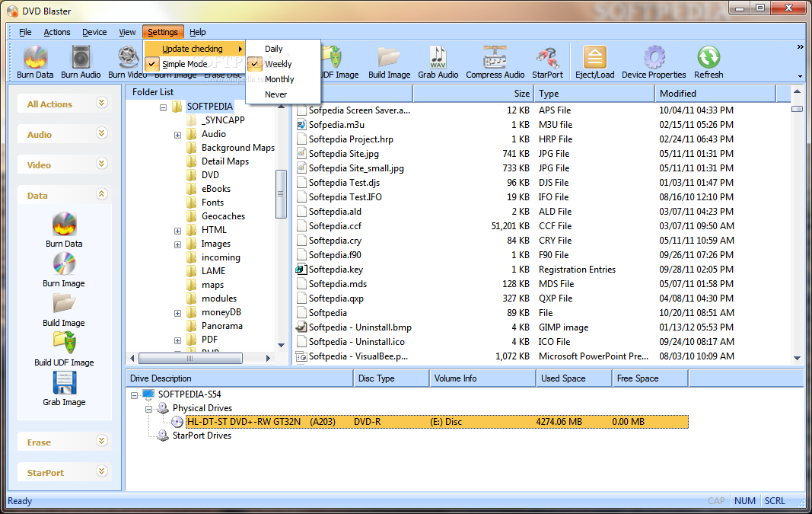This screenshot has height=514, width=812.
Task: Click Sofpedia.m3u file icon
Action: click(301, 125)
